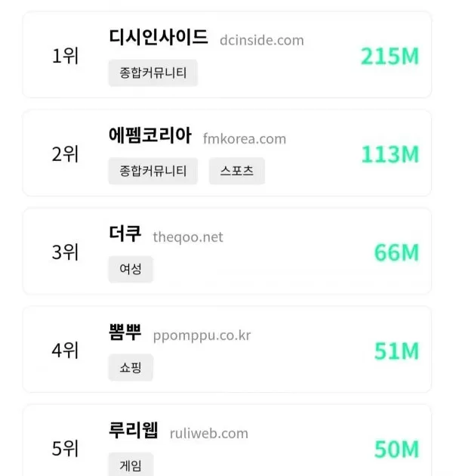Select the 쇼핑 category tag
The height and width of the screenshot is (476, 453).
point(131,367)
